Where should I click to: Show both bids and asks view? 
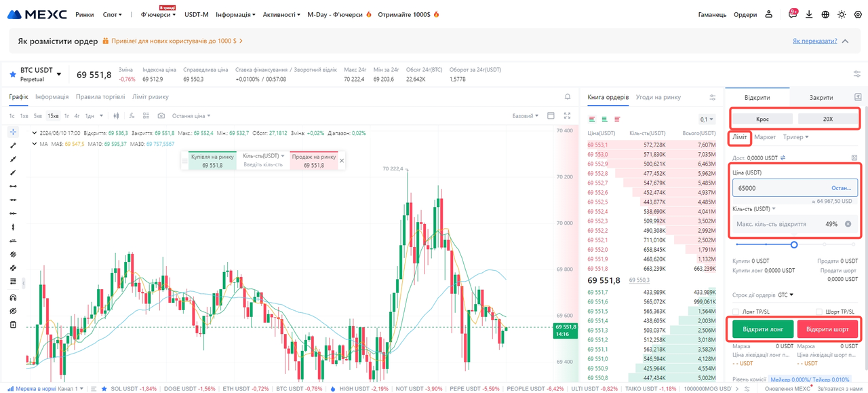pos(592,119)
